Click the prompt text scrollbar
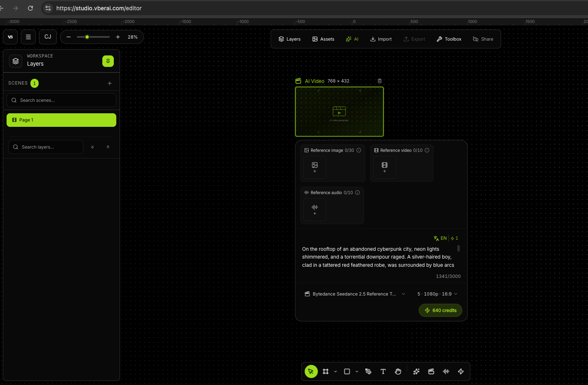This screenshot has width=588, height=385. [x=459, y=248]
